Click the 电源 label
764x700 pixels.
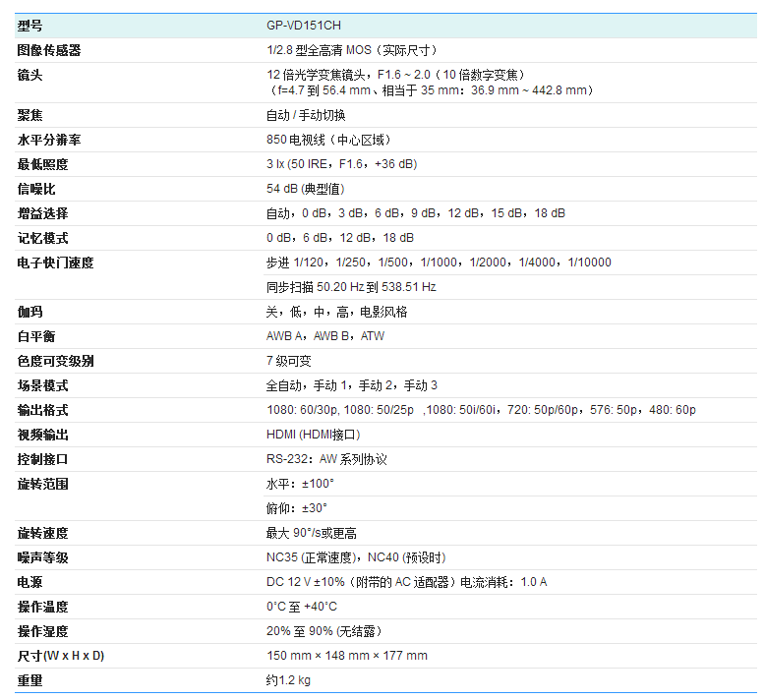pyautogui.click(x=29, y=583)
